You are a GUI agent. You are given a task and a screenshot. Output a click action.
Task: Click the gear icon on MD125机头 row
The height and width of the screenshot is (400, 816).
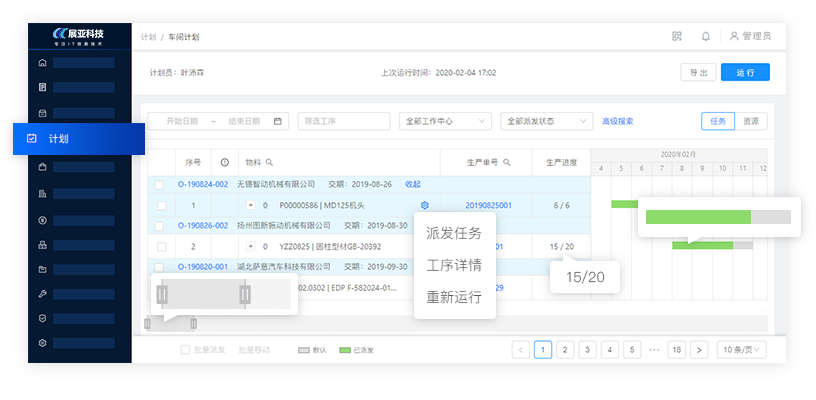425,205
